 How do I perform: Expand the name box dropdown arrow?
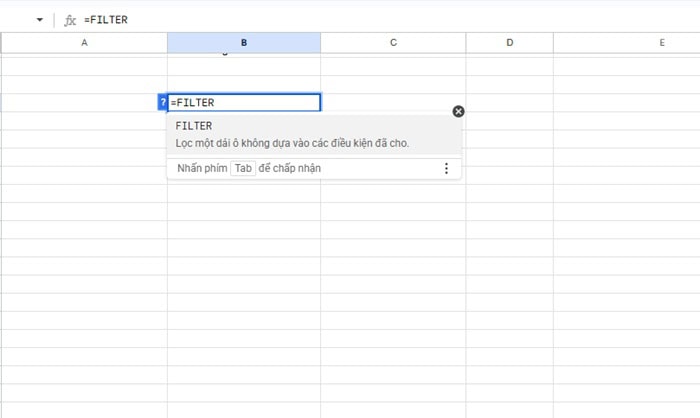[x=39, y=20]
